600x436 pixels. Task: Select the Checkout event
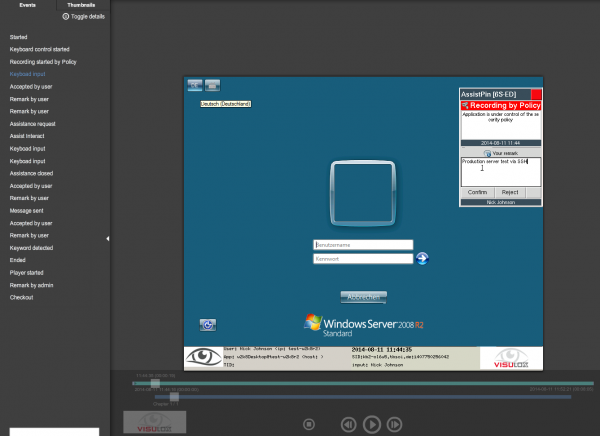(21, 297)
